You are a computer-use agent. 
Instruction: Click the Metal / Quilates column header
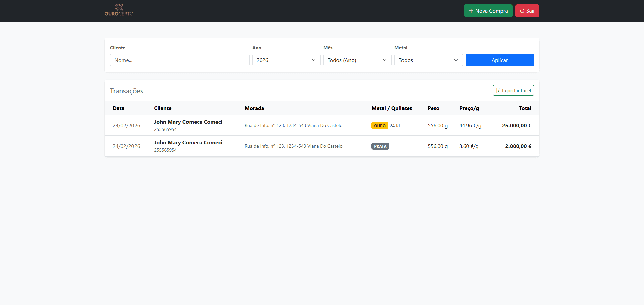391,108
